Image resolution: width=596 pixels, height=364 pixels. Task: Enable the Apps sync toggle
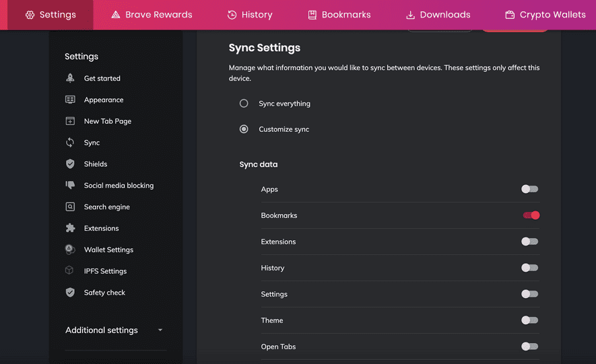click(530, 189)
